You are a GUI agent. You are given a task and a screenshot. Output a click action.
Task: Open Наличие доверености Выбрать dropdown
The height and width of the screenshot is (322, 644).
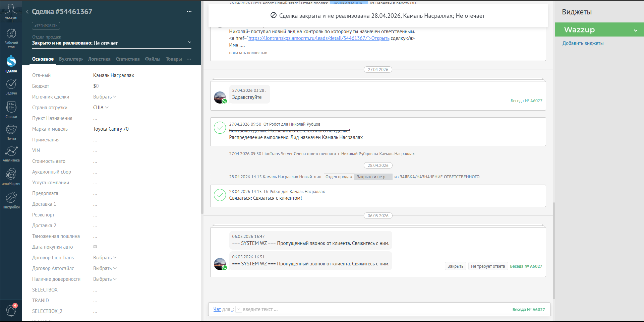[105, 279]
